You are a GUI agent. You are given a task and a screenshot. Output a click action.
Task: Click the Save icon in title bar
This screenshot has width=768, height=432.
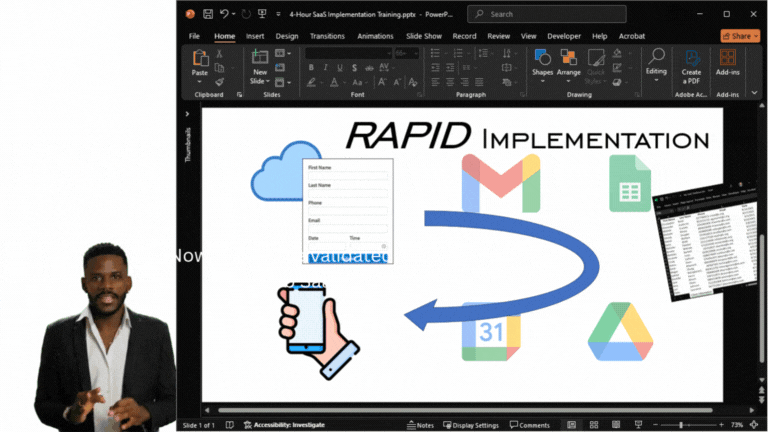point(208,14)
